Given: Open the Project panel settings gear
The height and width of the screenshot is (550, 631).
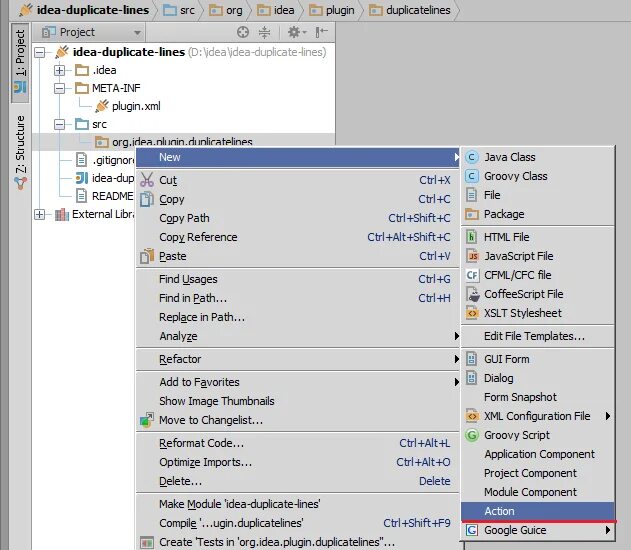Looking at the screenshot, I should (x=297, y=32).
